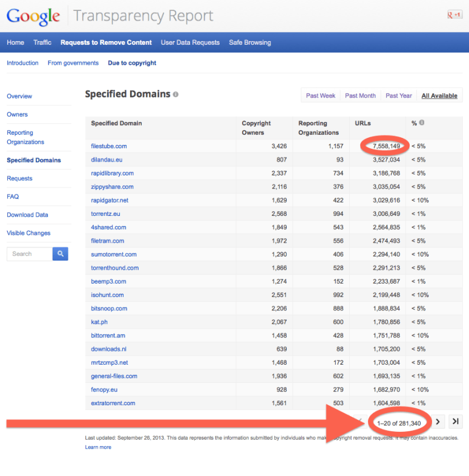Open the Learn more link
This screenshot has width=469, height=476.
(98, 447)
